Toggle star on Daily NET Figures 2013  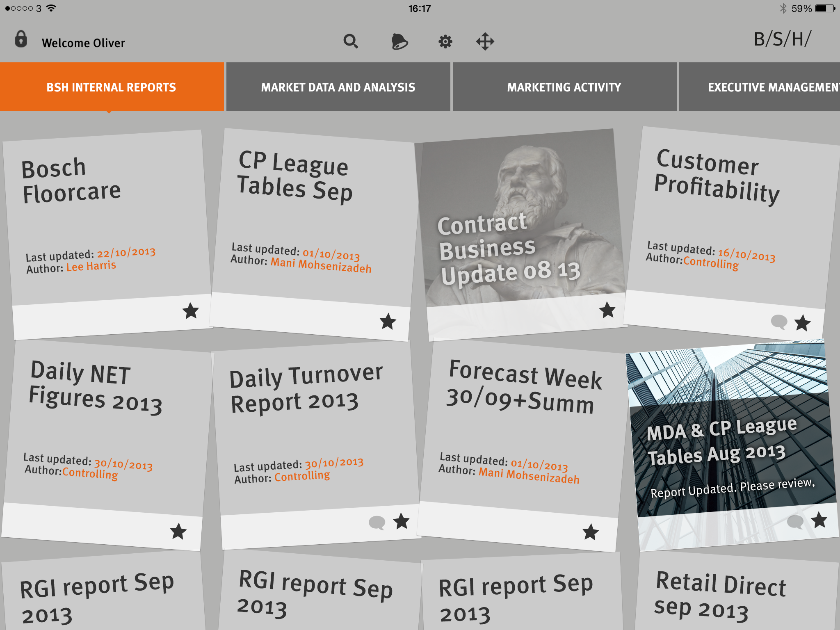178,532
